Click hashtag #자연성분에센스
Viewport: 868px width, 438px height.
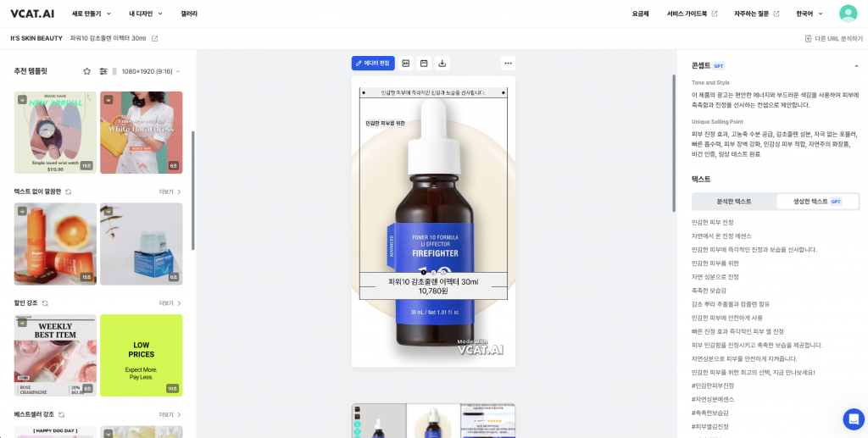pos(712,399)
